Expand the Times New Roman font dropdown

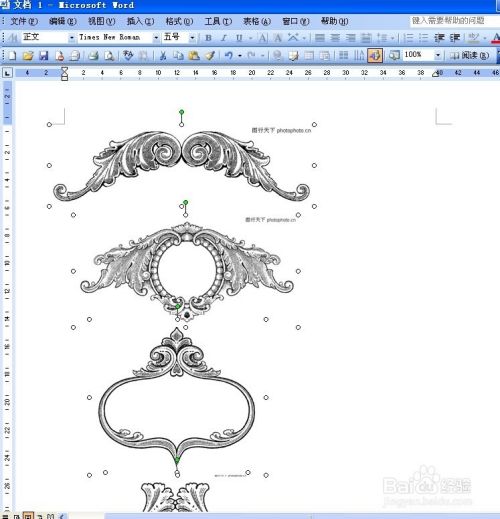click(x=156, y=38)
